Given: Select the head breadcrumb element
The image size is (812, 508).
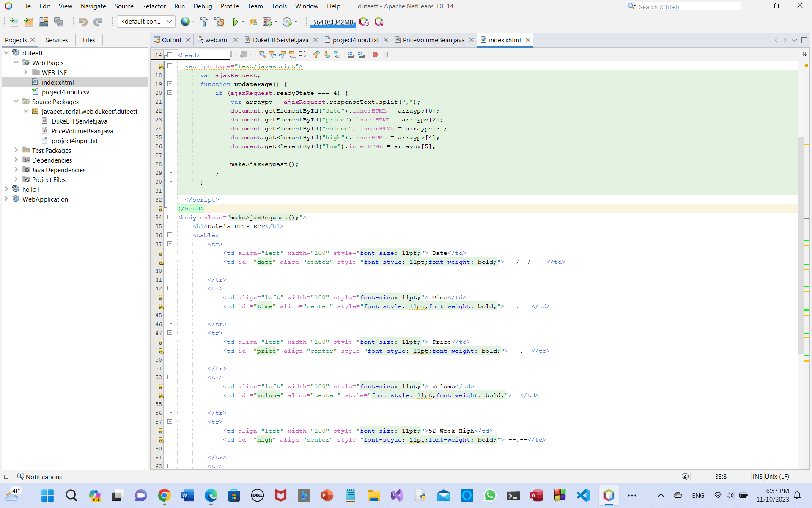Looking at the screenshot, I should tap(189, 55).
